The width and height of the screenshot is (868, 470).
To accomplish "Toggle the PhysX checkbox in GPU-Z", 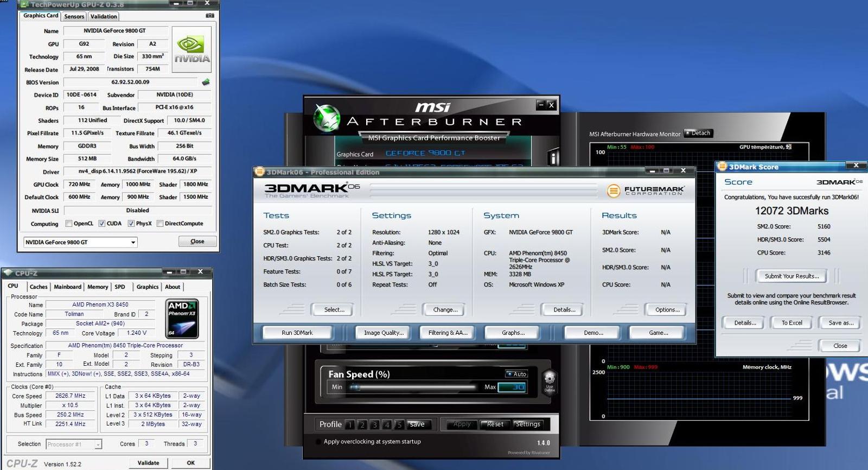I will click(x=131, y=224).
